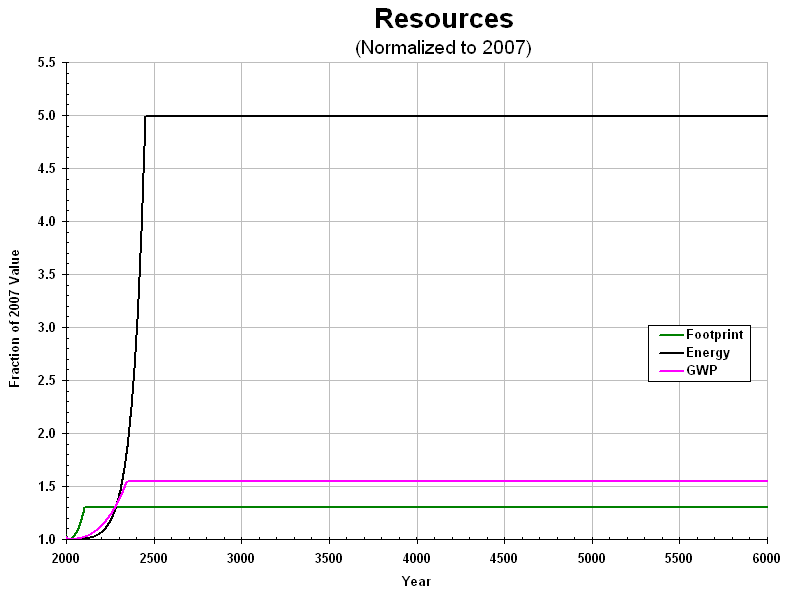Select the GWP label in the legend
Viewport: 791px width, 597px height.
700,371
